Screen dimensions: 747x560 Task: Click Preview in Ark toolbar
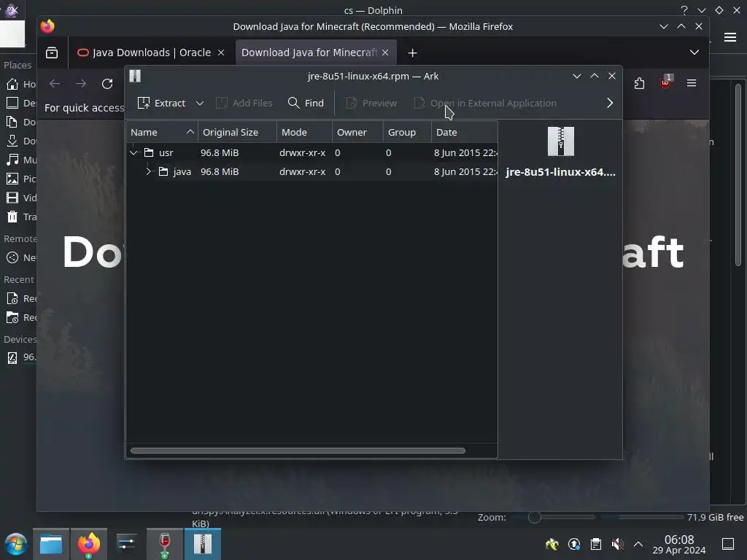pyautogui.click(x=371, y=103)
